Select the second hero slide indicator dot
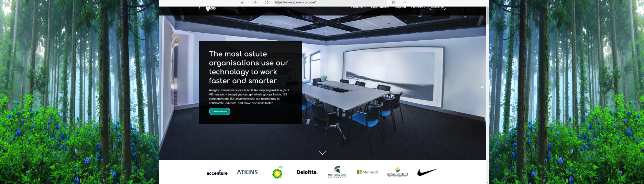The image size is (644, 184). (x=482, y=76)
